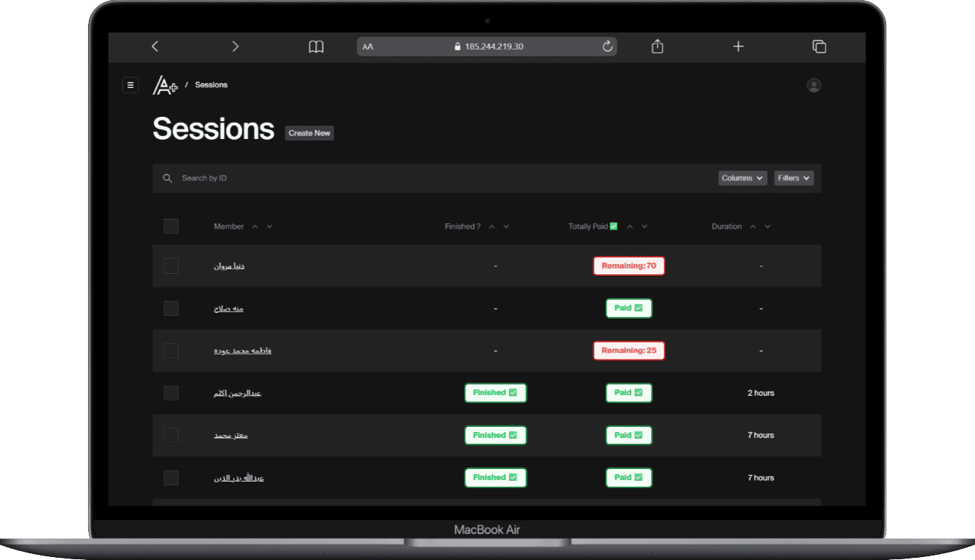Image resolution: width=975 pixels, height=560 pixels.
Task: Check the first session row checkbox
Action: click(x=171, y=266)
